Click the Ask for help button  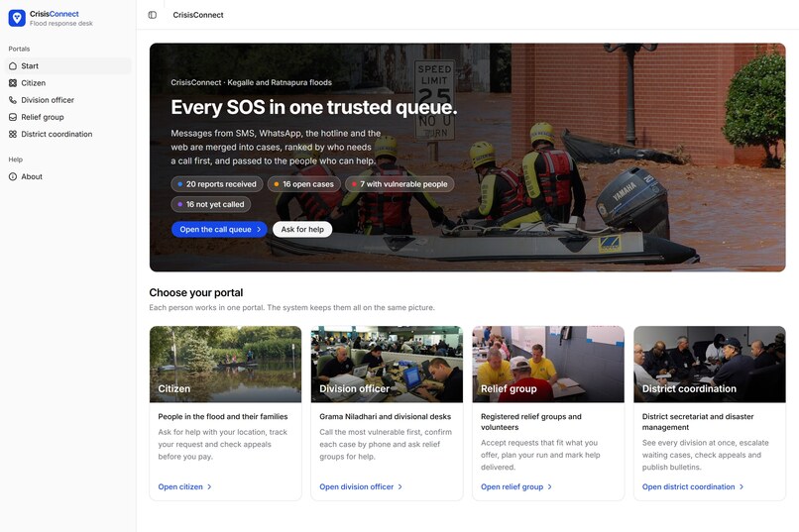302,229
